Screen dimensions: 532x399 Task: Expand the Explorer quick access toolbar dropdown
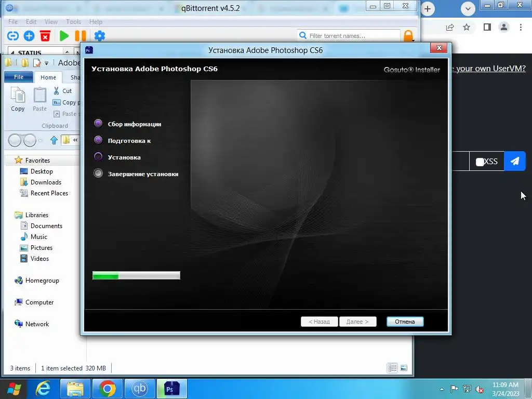point(46,63)
